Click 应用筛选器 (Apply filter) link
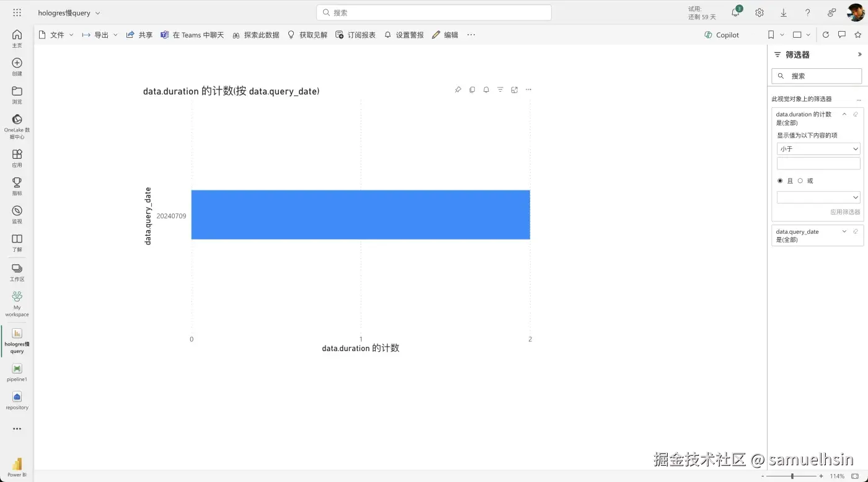The height and width of the screenshot is (482, 868). pos(845,212)
